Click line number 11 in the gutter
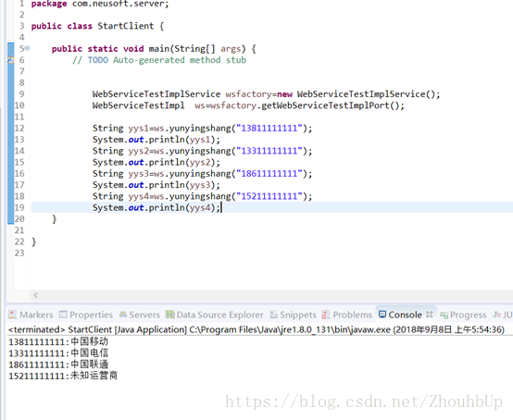The width and height of the screenshot is (513, 420). pyautogui.click(x=19, y=117)
